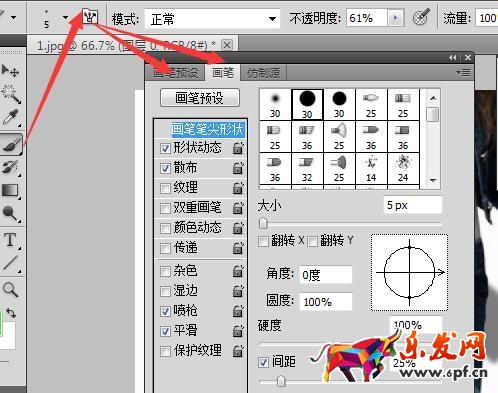
Task: Toggle lock for 颜色动态
Action: (x=238, y=228)
